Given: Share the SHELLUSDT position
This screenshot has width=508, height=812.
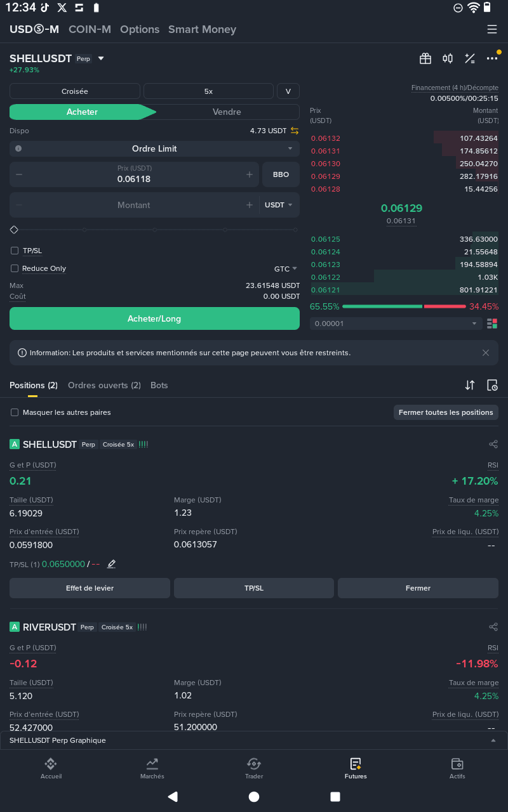Looking at the screenshot, I should point(493,445).
